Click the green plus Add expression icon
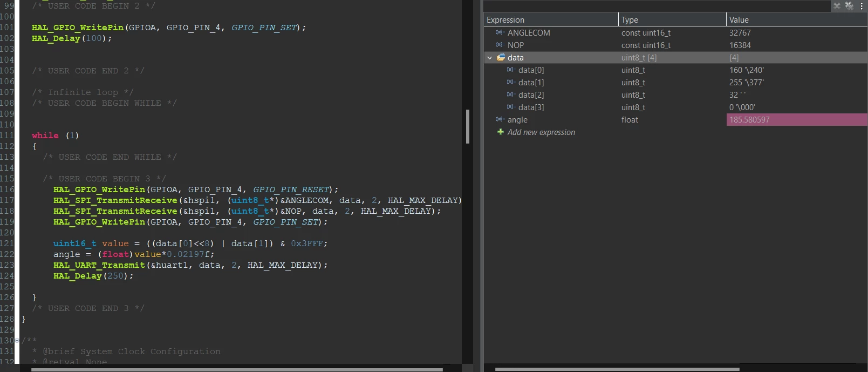Viewport: 868px width, 372px height. tap(501, 132)
